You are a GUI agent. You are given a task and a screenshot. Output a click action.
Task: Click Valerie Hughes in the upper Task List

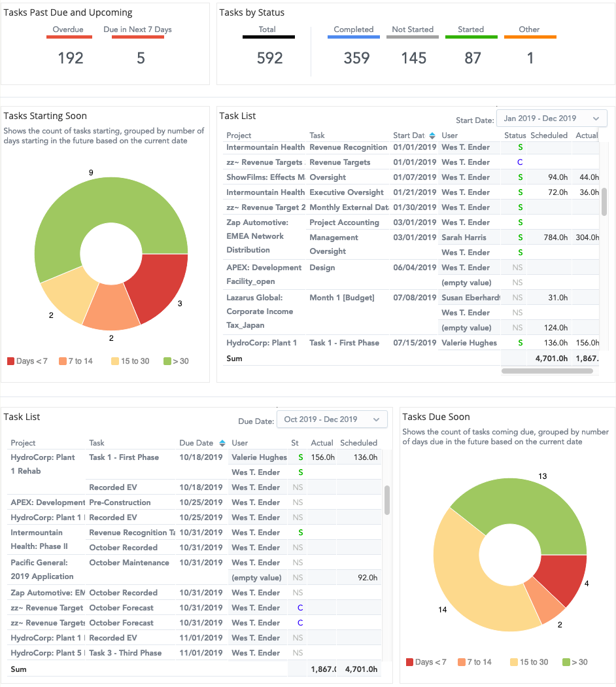click(x=469, y=343)
